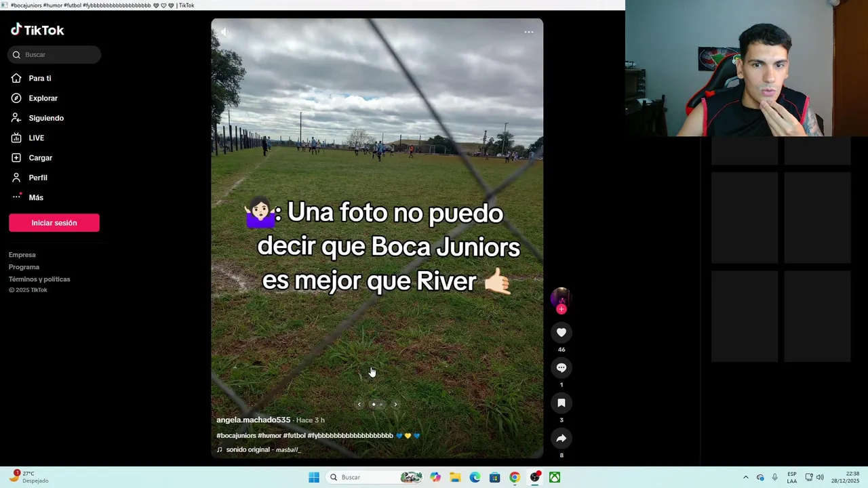
Task: Open the Empresa footer link
Action: [22, 255]
